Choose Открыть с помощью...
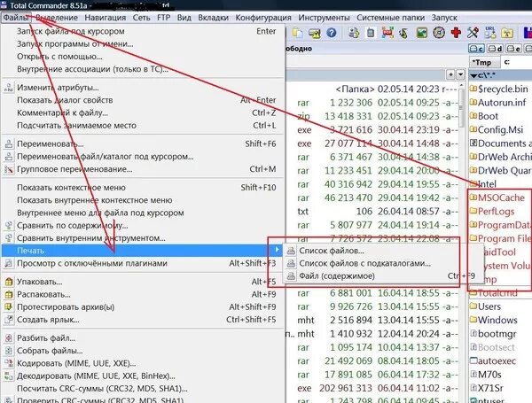Image resolution: width=532 pixels, height=403 pixels. point(143,57)
